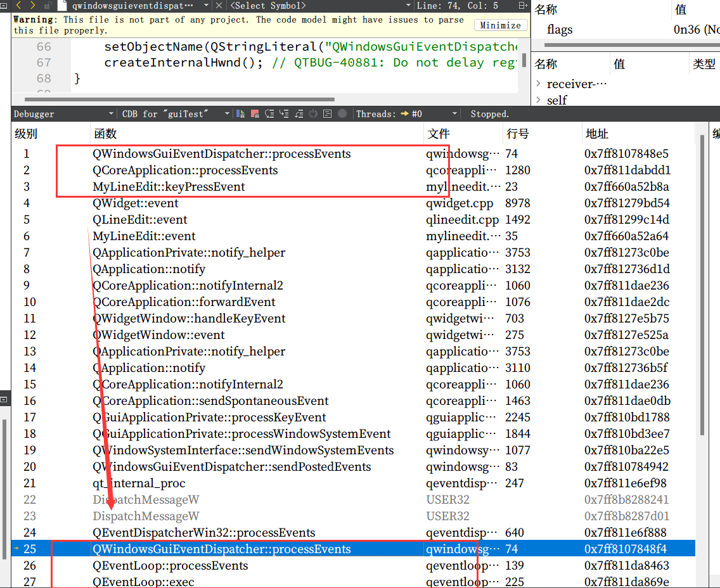Open the open-documents file dropdown
Viewport: 720px width, 588px height.
click(x=139, y=6)
